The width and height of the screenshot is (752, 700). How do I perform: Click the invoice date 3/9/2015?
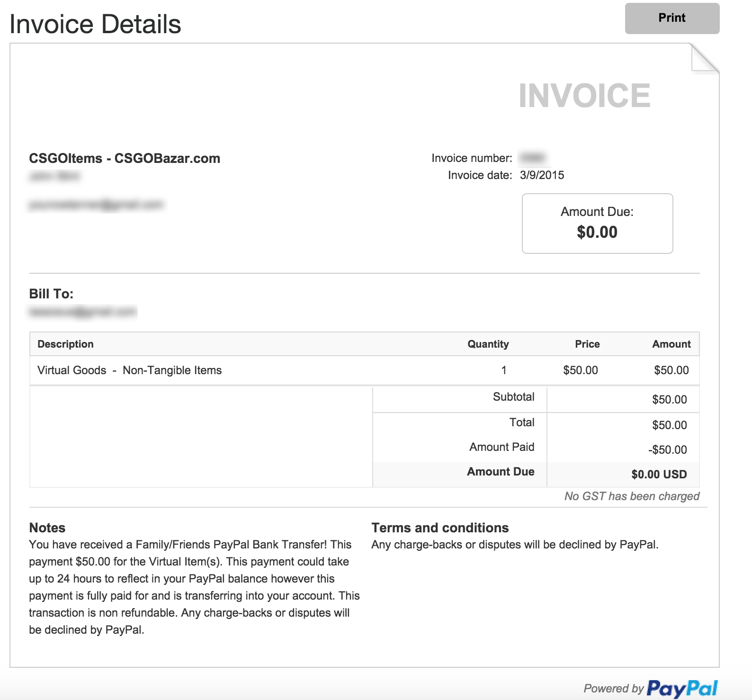pyautogui.click(x=542, y=175)
